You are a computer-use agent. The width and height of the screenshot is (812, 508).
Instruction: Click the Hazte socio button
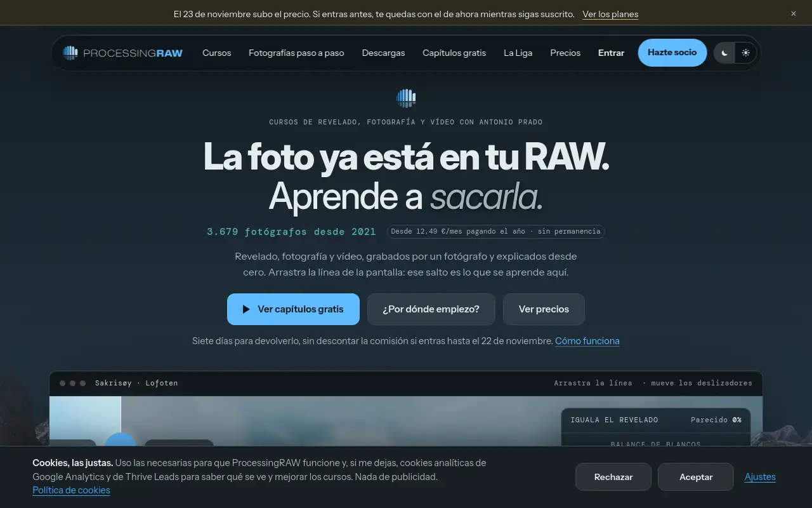pos(672,53)
